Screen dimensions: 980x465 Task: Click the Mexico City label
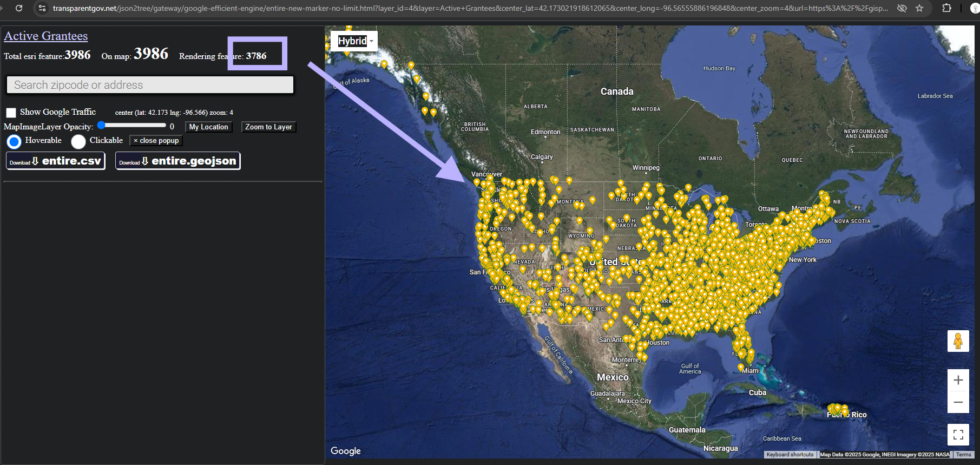pyautogui.click(x=634, y=401)
